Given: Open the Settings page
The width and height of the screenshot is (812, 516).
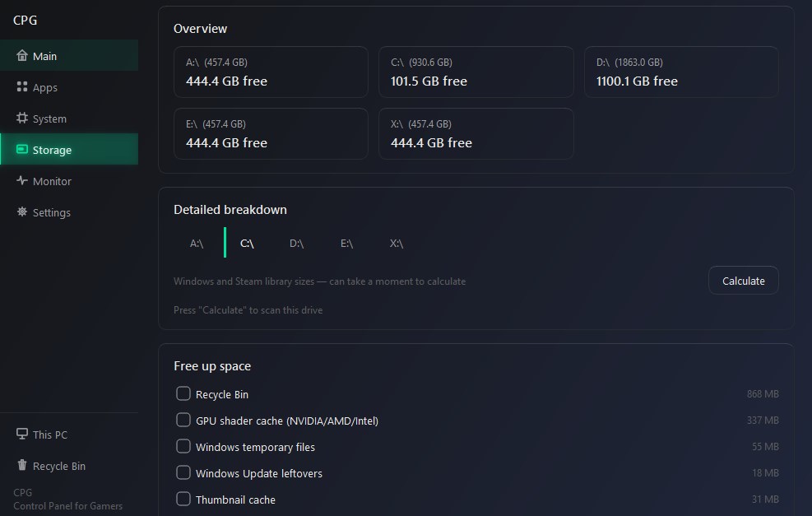Looking at the screenshot, I should (51, 212).
